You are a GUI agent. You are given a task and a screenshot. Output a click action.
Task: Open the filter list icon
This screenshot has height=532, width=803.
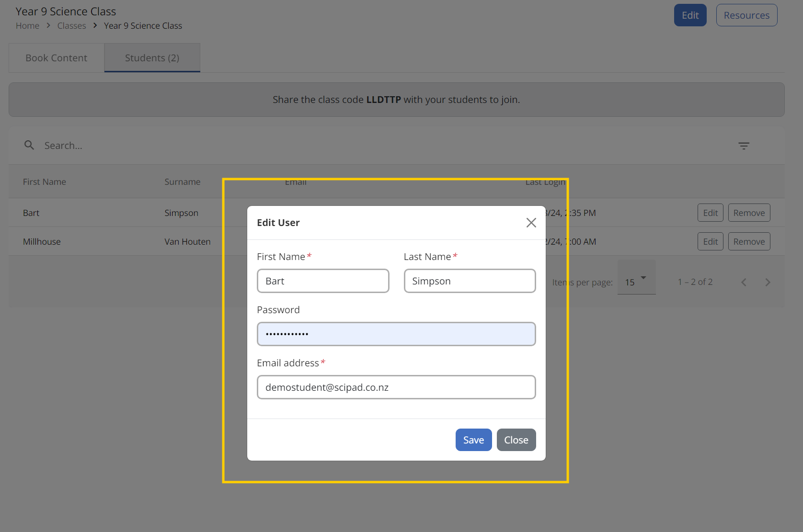pyautogui.click(x=744, y=146)
